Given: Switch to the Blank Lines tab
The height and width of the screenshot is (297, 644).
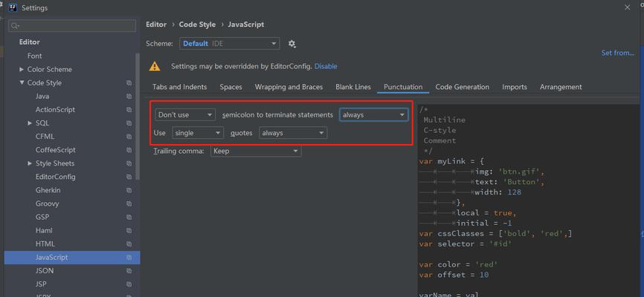Looking at the screenshot, I should pyautogui.click(x=353, y=87).
